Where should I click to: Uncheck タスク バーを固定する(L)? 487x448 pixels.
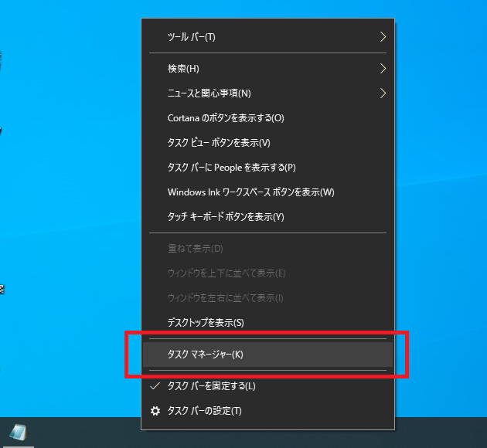point(267,386)
